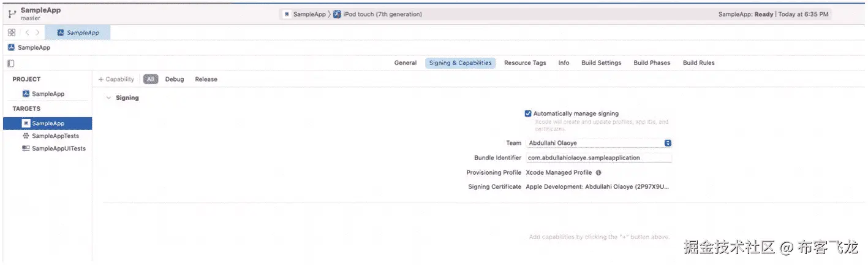868x265 pixels.
Task: Select the SampleApp target
Action: coord(47,123)
